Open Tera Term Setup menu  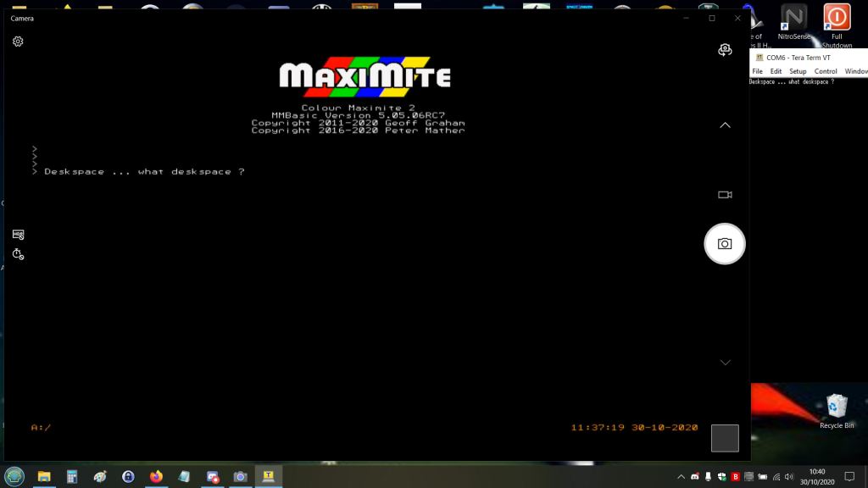pos(798,71)
